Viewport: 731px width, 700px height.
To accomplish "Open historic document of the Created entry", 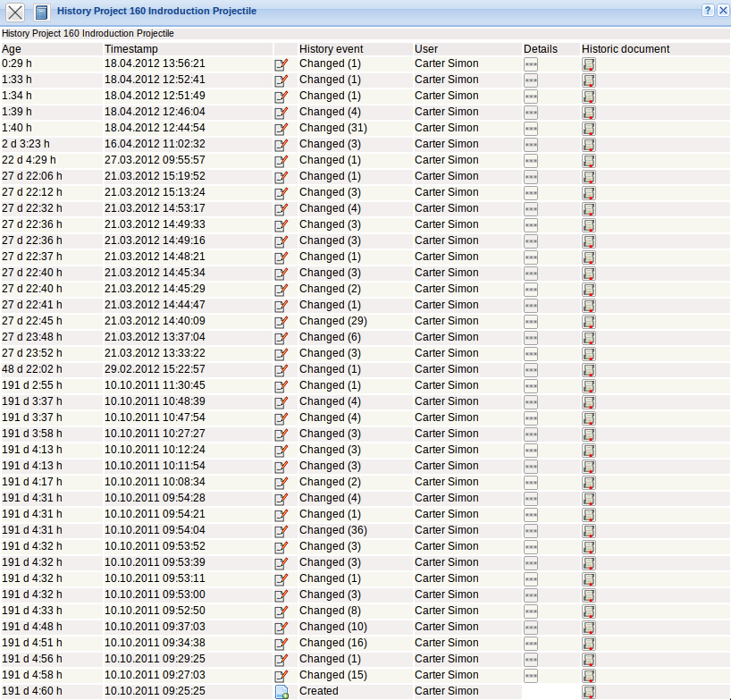I will [x=588, y=692].
